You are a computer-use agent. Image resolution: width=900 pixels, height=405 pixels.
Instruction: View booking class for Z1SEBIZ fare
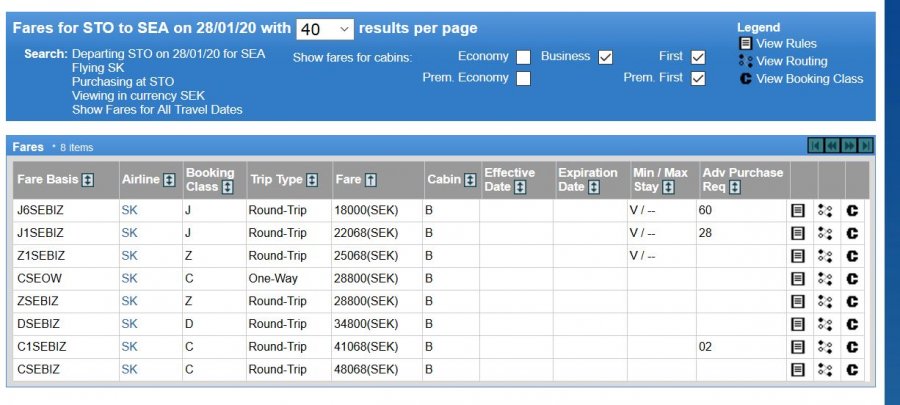coord(853,256)
